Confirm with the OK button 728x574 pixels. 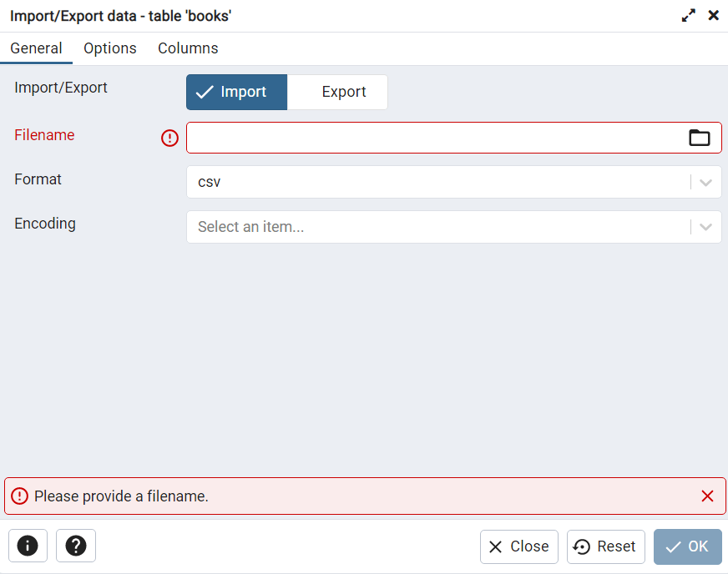pos(687,546)
